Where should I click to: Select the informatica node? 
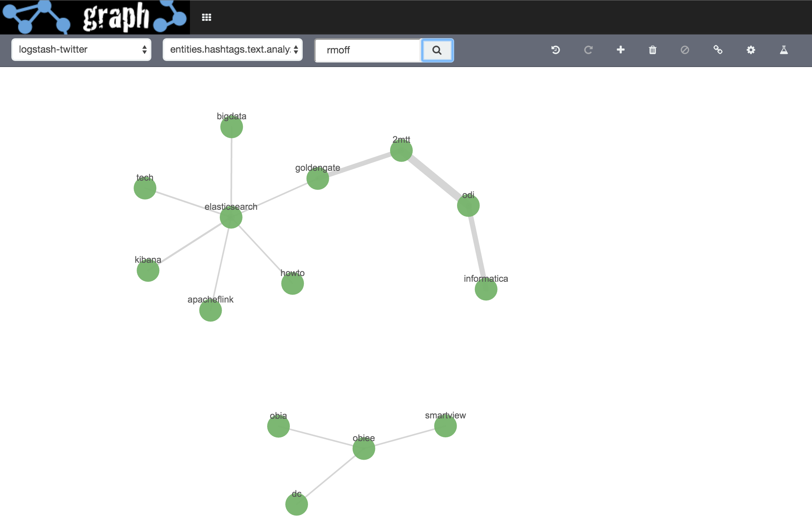click(x=485, y=289)
